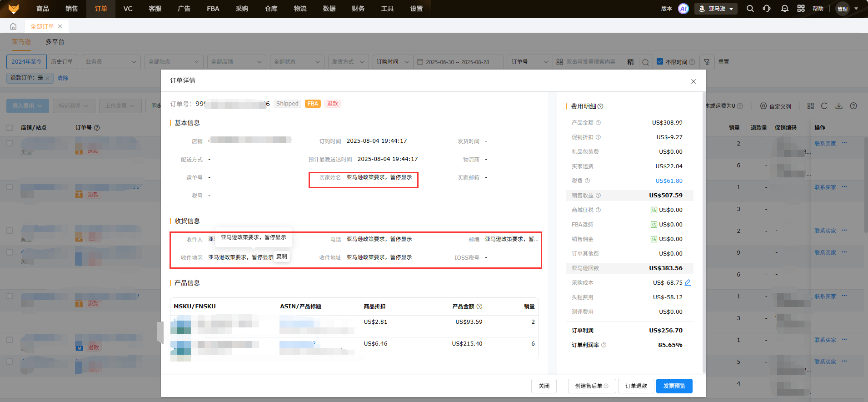This screenshot has height=402, width=868.
Task: Open the AI assistant icon
Action: (x=683, y=9)
